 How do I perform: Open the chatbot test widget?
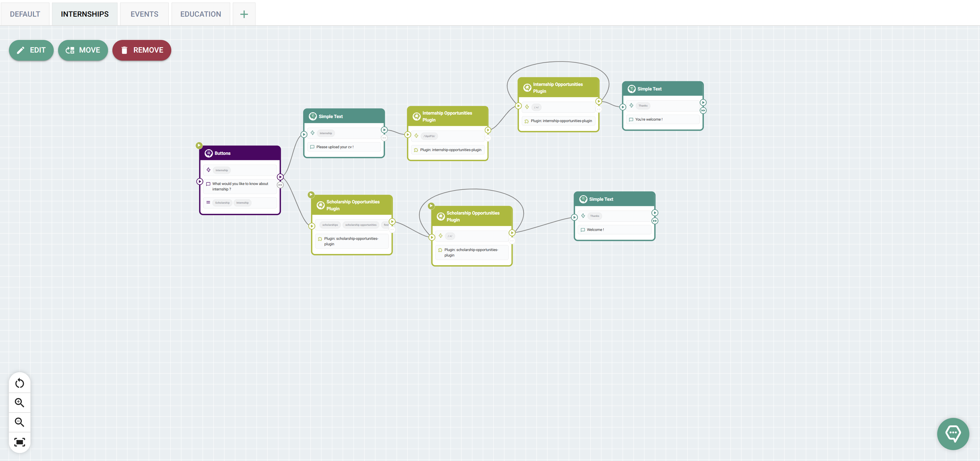[x=953, y=434]
